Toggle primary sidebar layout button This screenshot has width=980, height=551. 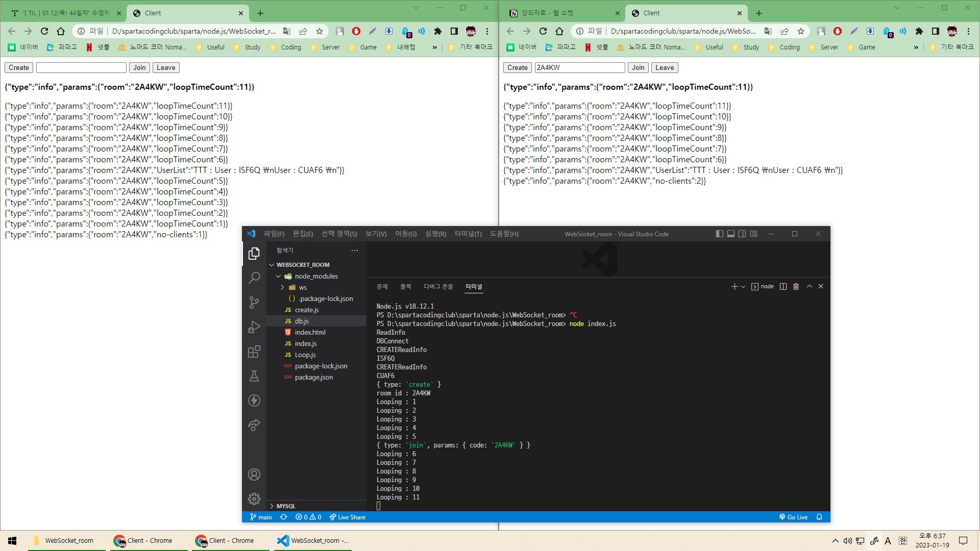[x=719, y=234]
